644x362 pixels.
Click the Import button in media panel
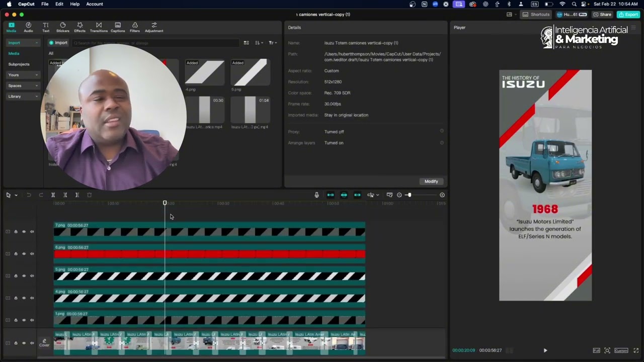pyautogui.click(x=58, y=43)
